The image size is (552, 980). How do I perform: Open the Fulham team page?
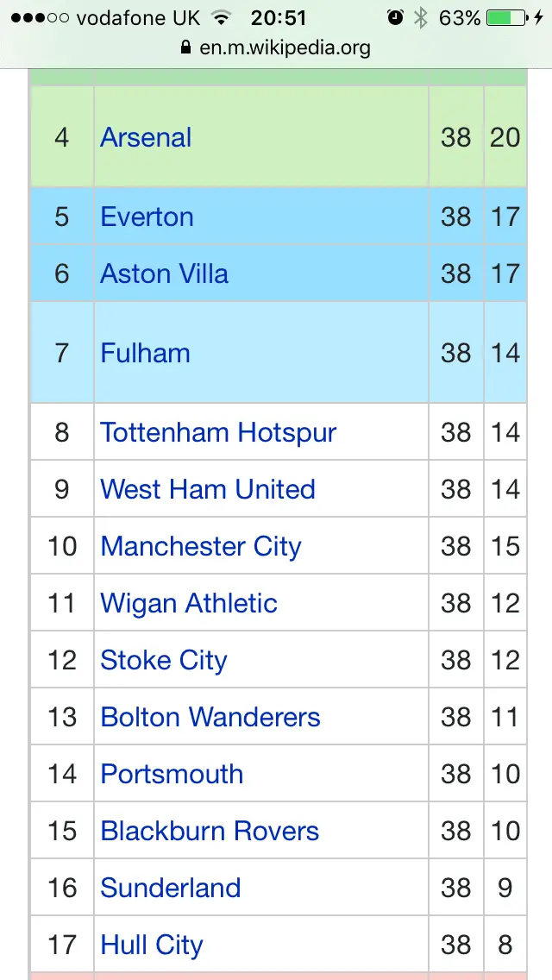click(x=145, y=353)
